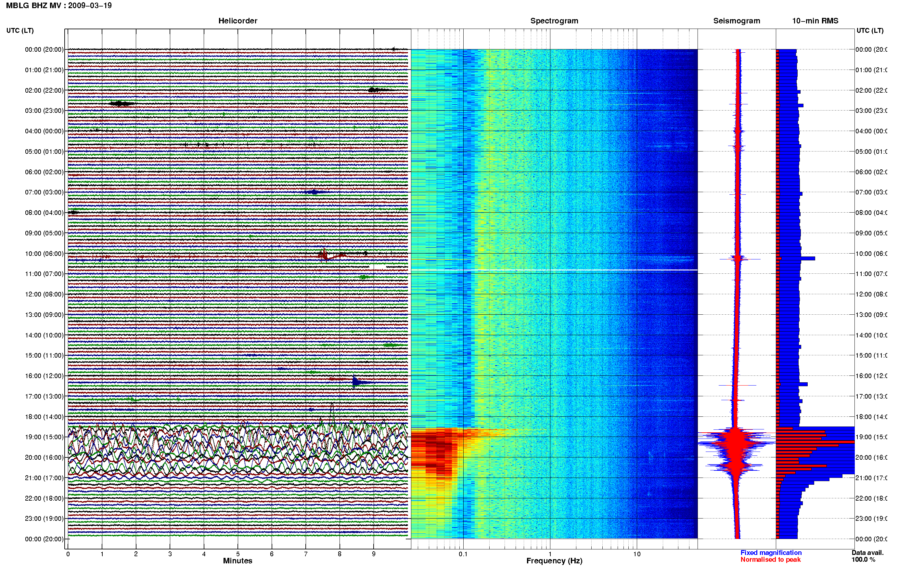Click the 'Seismogram' panel heading
Screen dimensions: 924x578
coord(737,21)
